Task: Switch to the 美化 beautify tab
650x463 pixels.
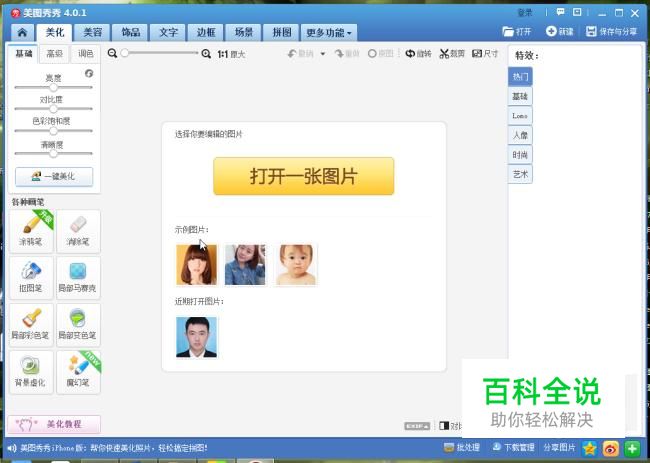Action: [x=54, y=32]
